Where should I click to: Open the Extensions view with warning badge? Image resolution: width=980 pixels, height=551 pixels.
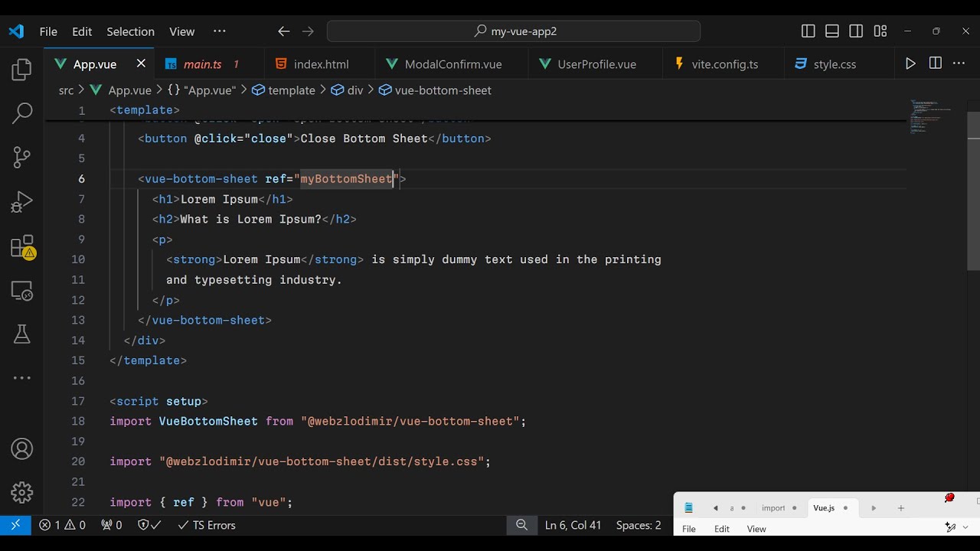(x=22, y=247)
